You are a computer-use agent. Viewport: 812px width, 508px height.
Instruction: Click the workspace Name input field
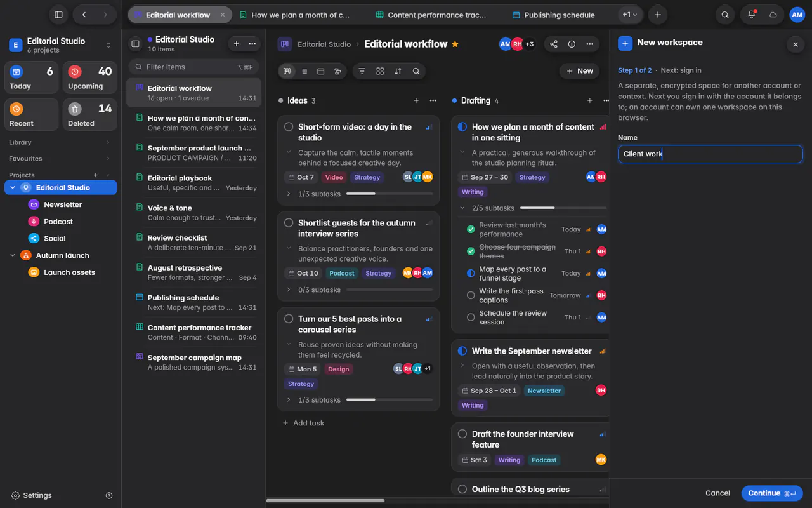click(x=710, y=154)
